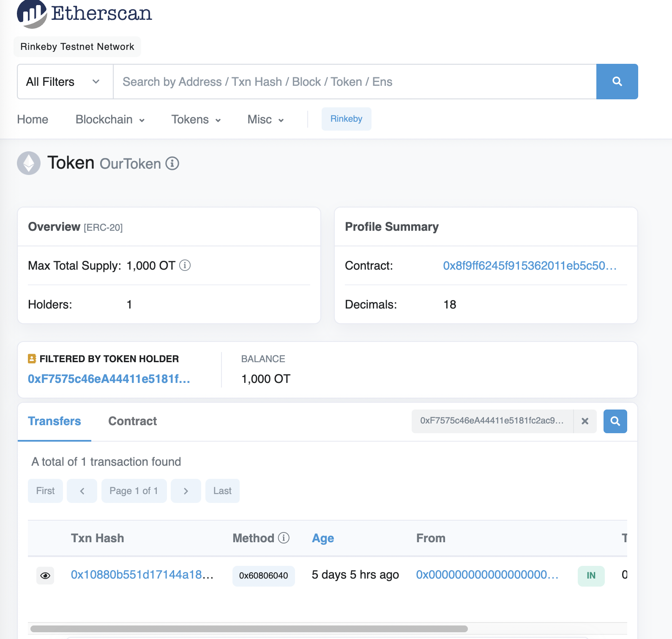Click the Txn Hash column header
Screen dimensions: 672x639
pyautogui.click(x=98, y=538)
